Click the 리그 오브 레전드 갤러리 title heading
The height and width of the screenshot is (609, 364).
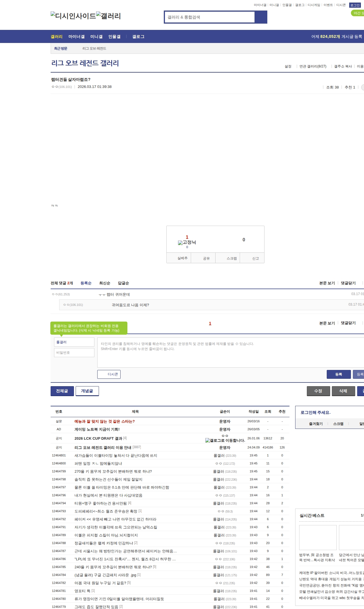[85, 63]
